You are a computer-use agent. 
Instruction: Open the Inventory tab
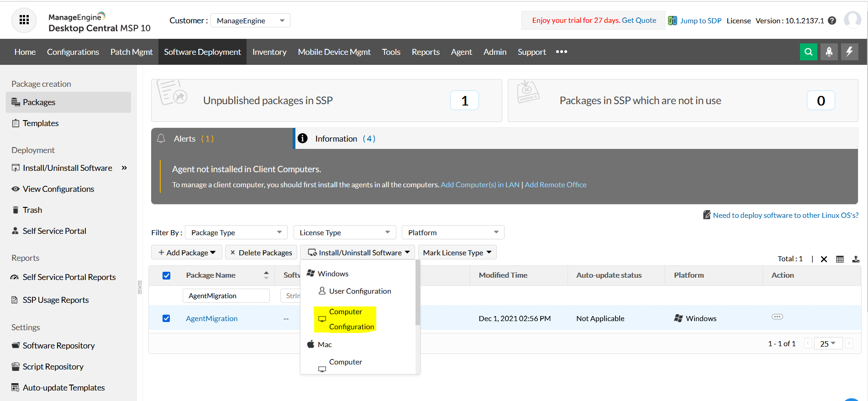point(269,52)
